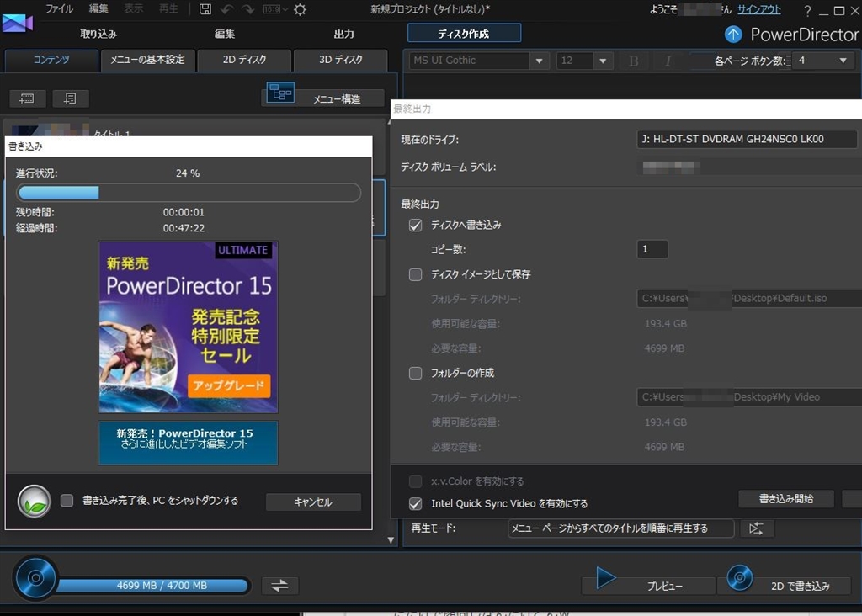Click the burning progress bar at 24%
862x616 pixels.
coord(189,193)
